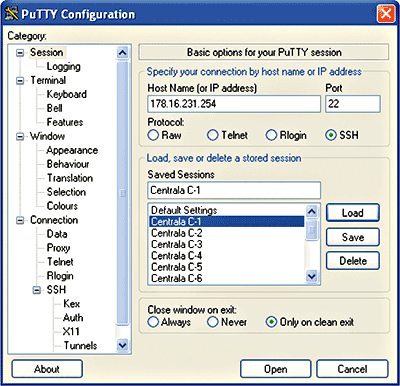Select the SSH protocol radio button
The image size is (400, 386).
coord(331,135)
